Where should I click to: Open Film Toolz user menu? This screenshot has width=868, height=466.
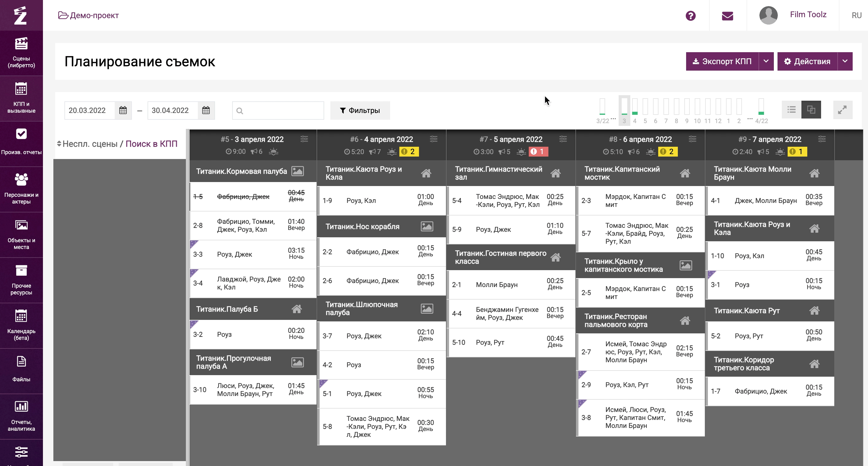point(808,14)
